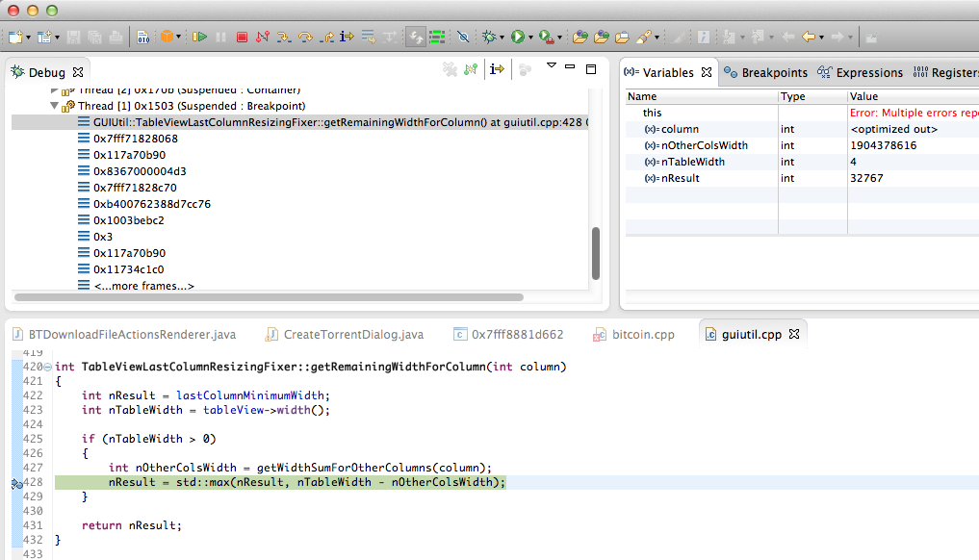Step Return from current function
Viewport: 979px width, 560px height.
click(x=326, y=38)
